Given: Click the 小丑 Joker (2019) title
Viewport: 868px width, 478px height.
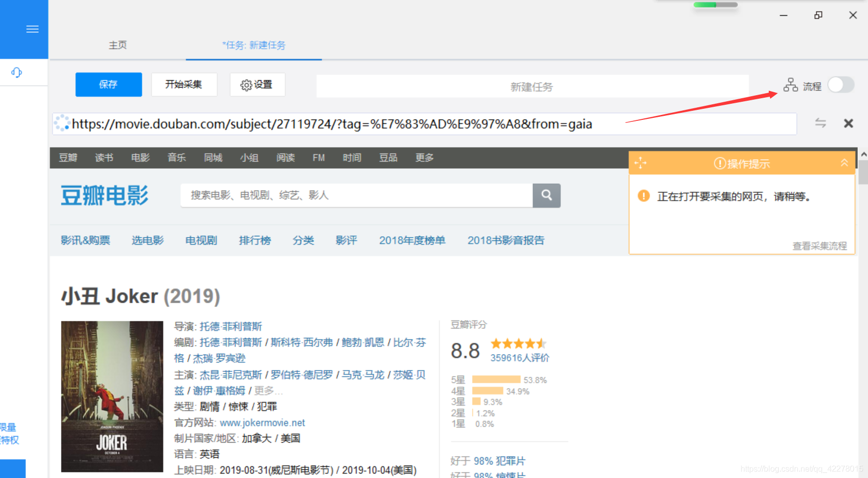Looking at the screenshot, I should point(141,296).
